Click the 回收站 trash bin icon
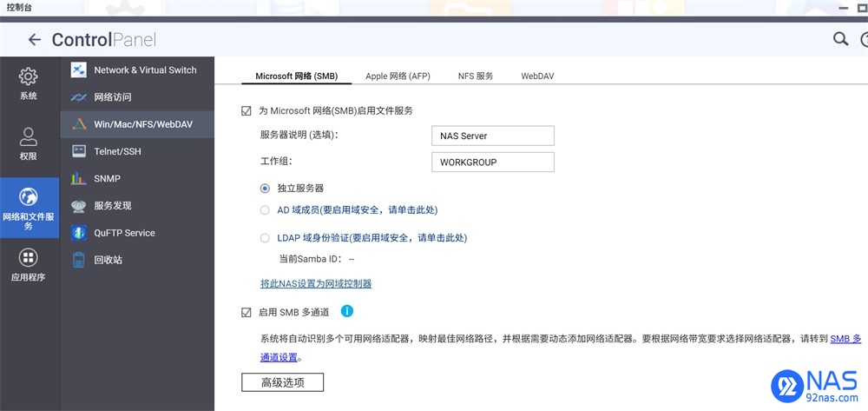This screenshot has width=868, height=411. coord(79,260)
